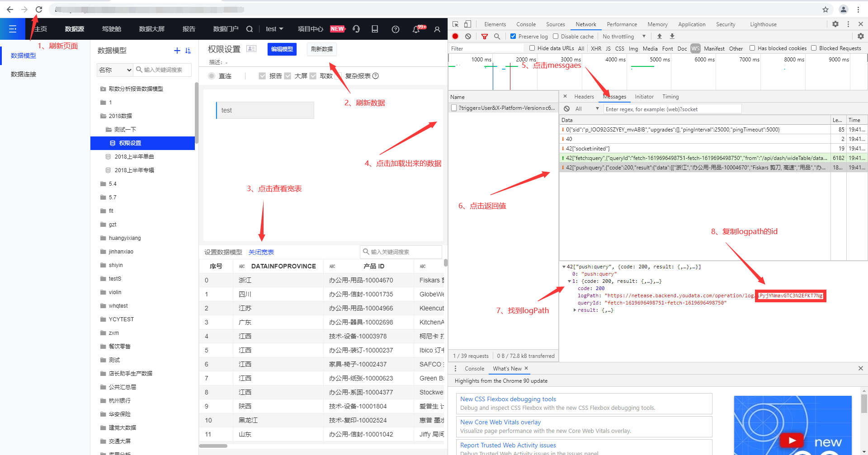Clear network log icon
This screenshot has width=868, height=455.
coord(468,36)
